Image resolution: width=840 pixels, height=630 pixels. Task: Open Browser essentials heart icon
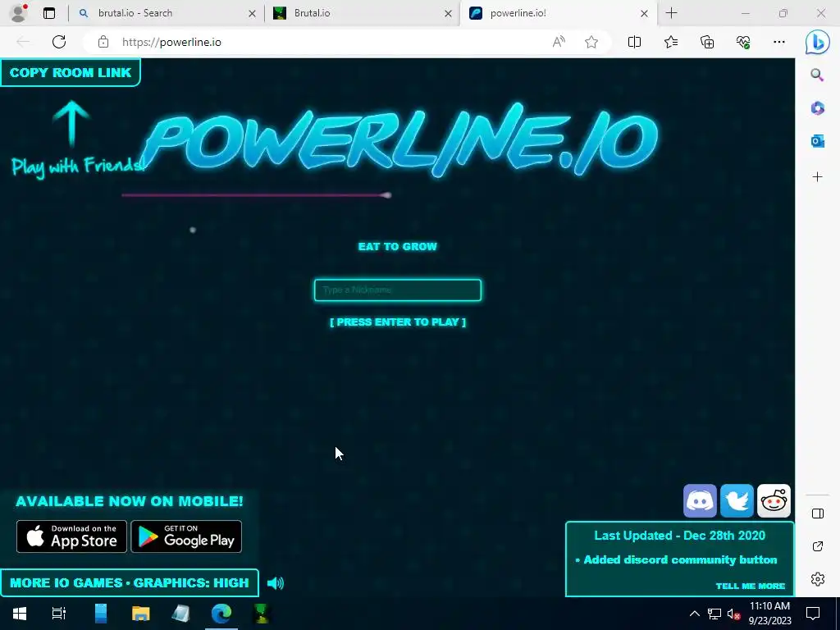[743, 42]
